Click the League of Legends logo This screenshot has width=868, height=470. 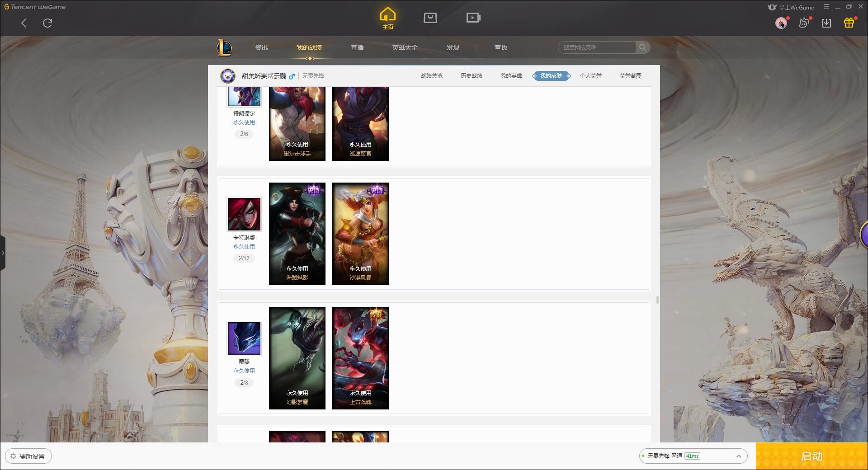pos(225,47)
